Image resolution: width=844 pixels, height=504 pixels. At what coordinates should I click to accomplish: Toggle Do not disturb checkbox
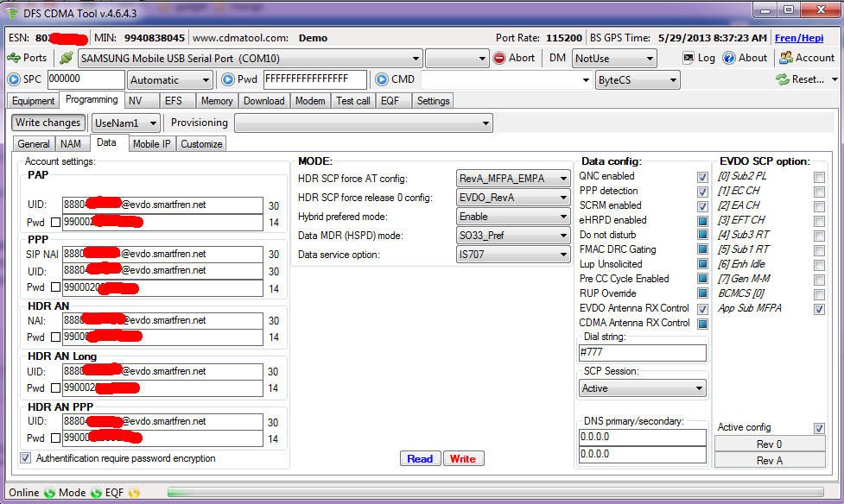pyautogui.click(x=702, y=235)
